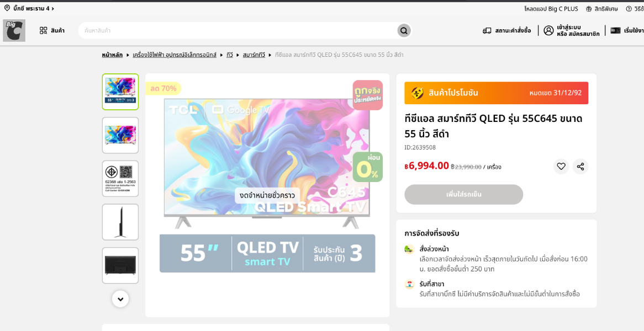Open the product category grid icon

[44, 30]
